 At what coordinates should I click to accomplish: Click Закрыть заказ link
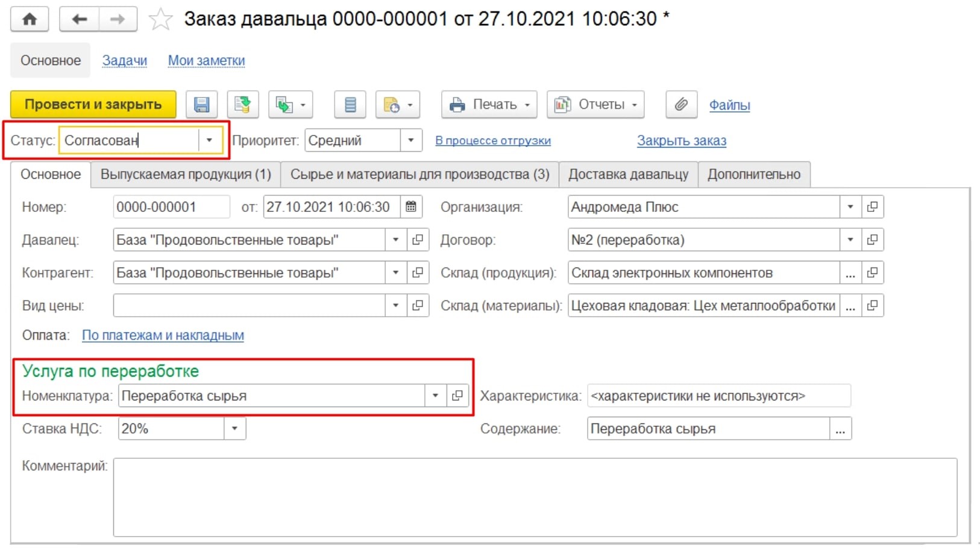point(682,140)
